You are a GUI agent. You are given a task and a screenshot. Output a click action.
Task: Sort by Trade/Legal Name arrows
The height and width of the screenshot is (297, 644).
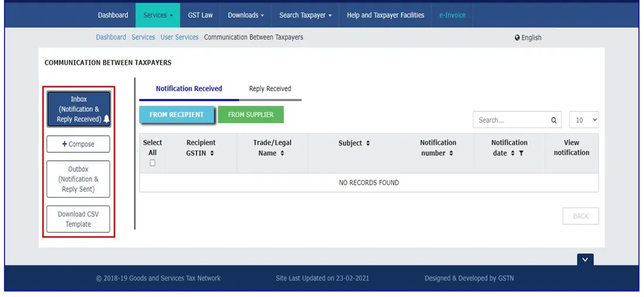coord(283,153)
